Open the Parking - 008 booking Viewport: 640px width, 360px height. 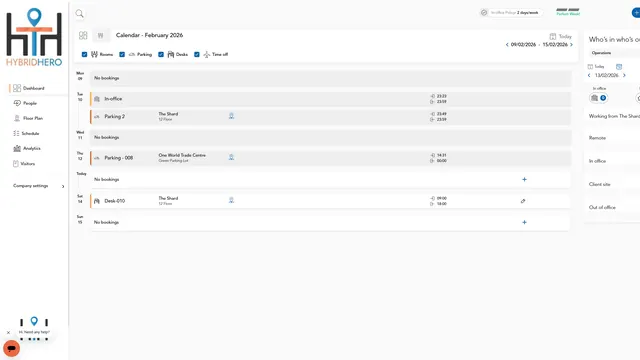pyautogui.click(x=331, y=158)
